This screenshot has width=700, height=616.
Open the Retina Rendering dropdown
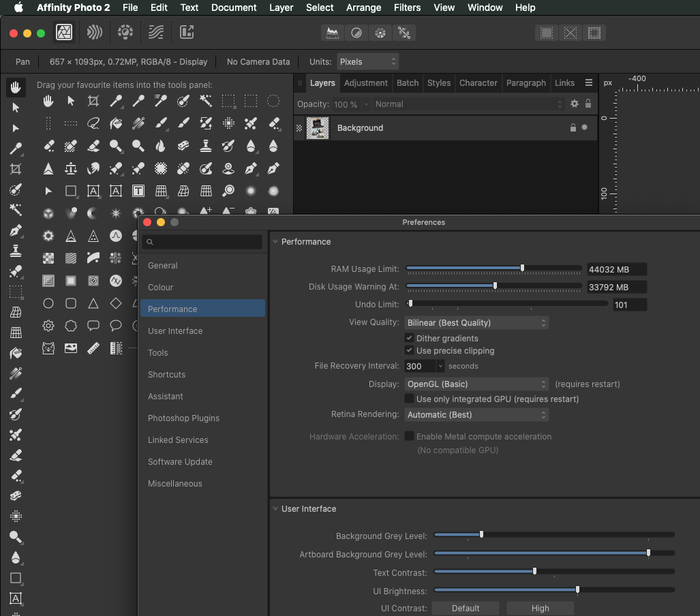[x=476, y=414]
